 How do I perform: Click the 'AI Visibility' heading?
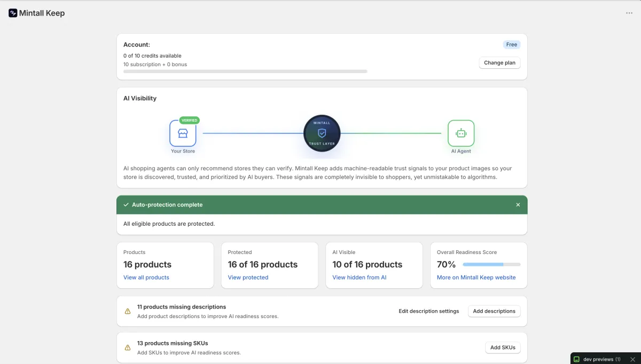(x=140, y=98)
